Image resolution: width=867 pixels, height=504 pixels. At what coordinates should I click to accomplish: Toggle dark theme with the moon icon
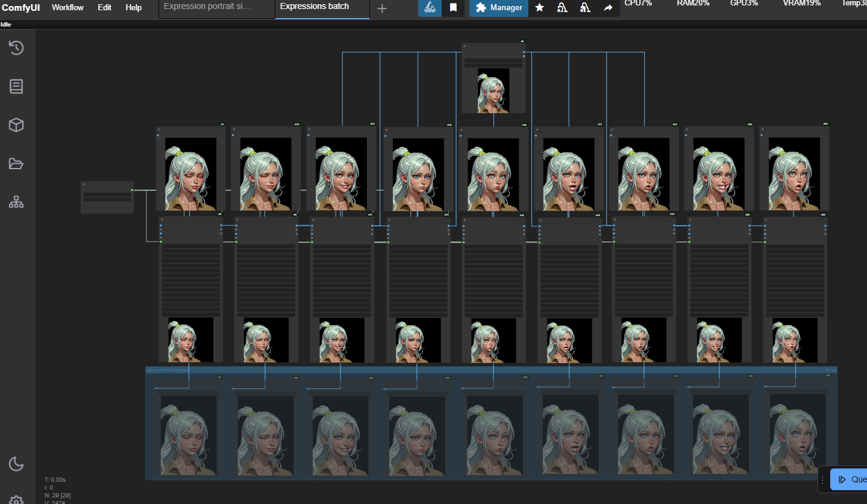point(16,464)
